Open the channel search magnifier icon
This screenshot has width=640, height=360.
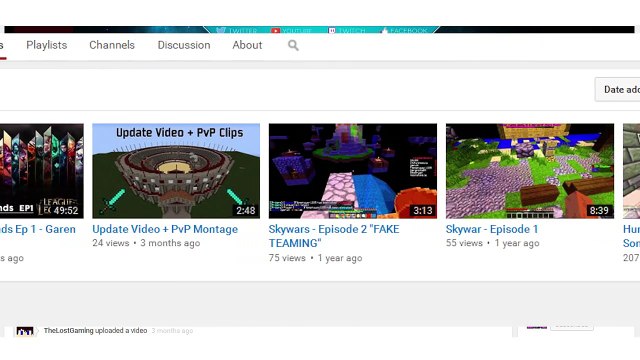pyautogui.click(x=293, y=45)
